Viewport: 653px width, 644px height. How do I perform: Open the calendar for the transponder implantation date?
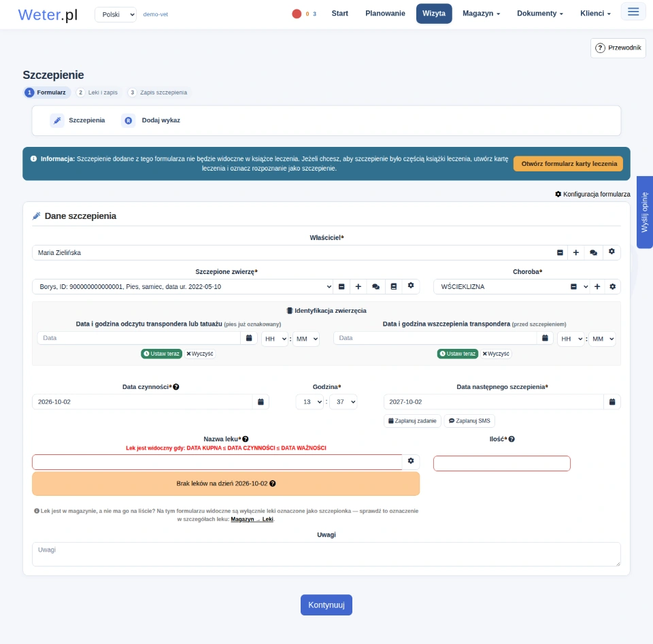tap(545, 338)
